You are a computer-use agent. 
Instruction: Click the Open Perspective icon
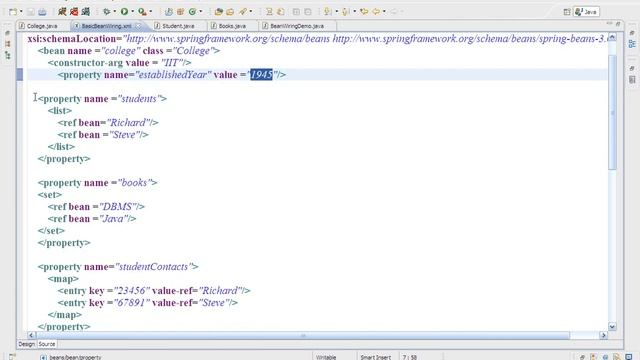point(567,12)
